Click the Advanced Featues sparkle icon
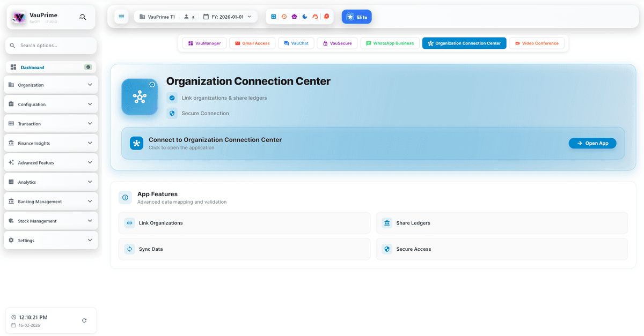The height and width of the screenshot is (336, 644). pyautogui.click(x=11, y=162)
